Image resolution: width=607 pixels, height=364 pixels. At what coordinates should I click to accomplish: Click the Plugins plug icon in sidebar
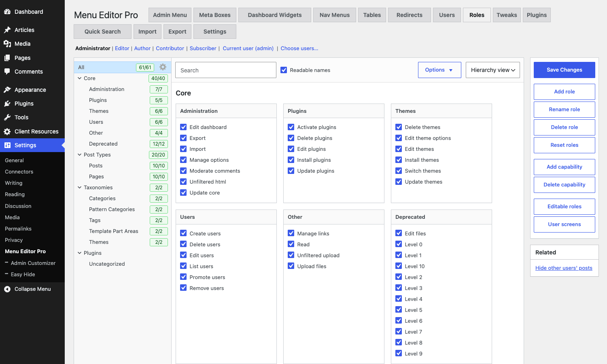pos(7,104)
